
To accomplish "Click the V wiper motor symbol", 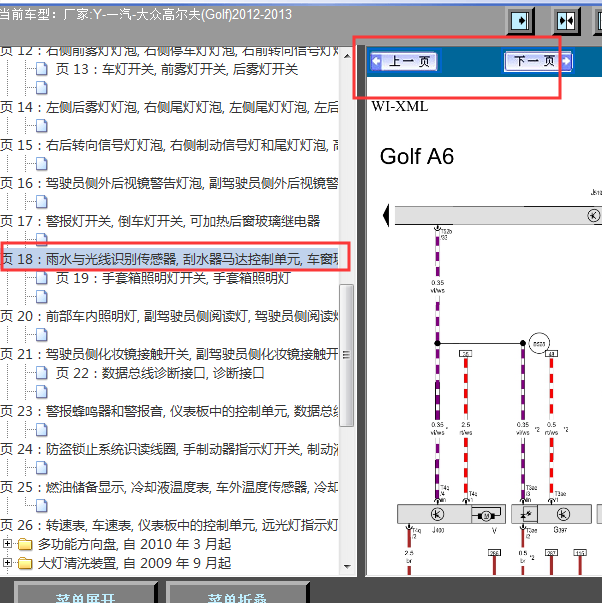I will click(487, 515).
